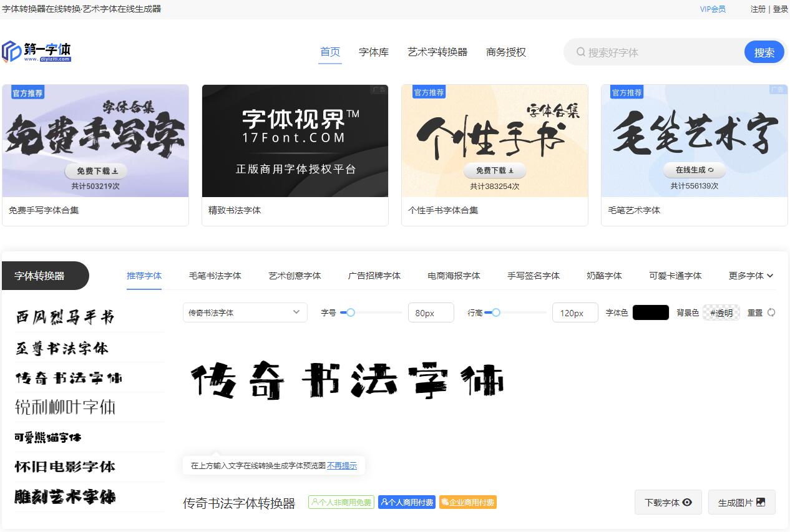Image resolution: width=790 pixels, height=532 pixels.
Task: Choose 怀旧电影字体 in font list
Action: (65, 467)
